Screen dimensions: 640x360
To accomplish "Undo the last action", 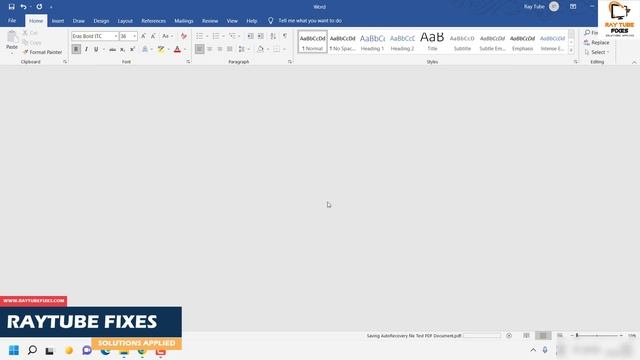I will (x=23, y=7).
